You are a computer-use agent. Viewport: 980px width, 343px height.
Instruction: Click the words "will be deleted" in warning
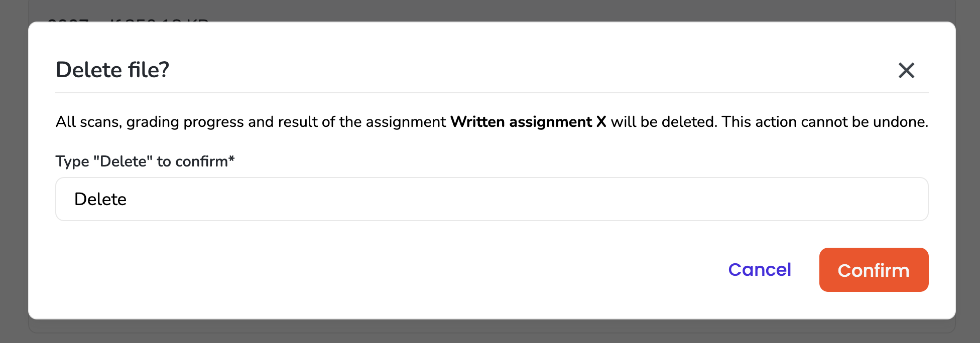[663, 122]
